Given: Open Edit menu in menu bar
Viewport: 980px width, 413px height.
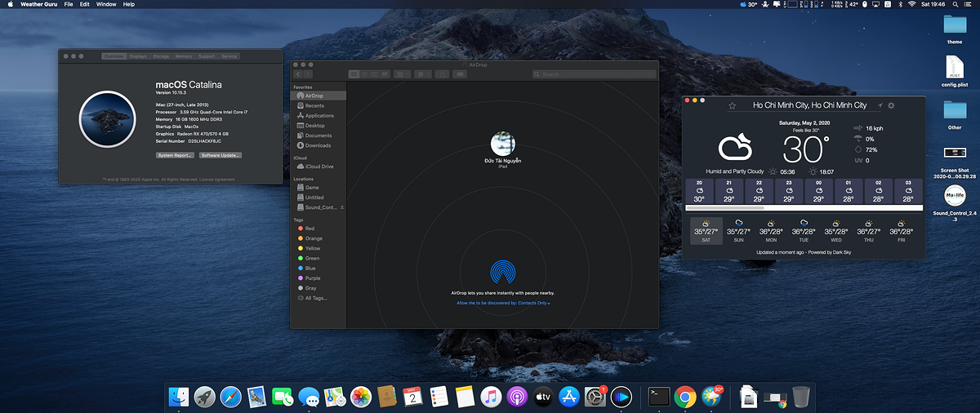Looking at the screenshot, I should [84, 5].
